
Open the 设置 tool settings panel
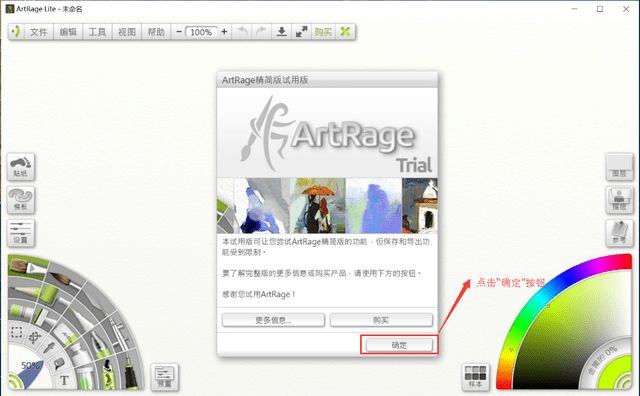(21, 233)
